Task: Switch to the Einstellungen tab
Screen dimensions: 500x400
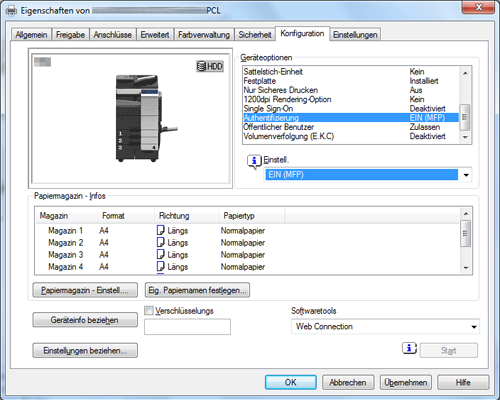Action: point(355,35)
